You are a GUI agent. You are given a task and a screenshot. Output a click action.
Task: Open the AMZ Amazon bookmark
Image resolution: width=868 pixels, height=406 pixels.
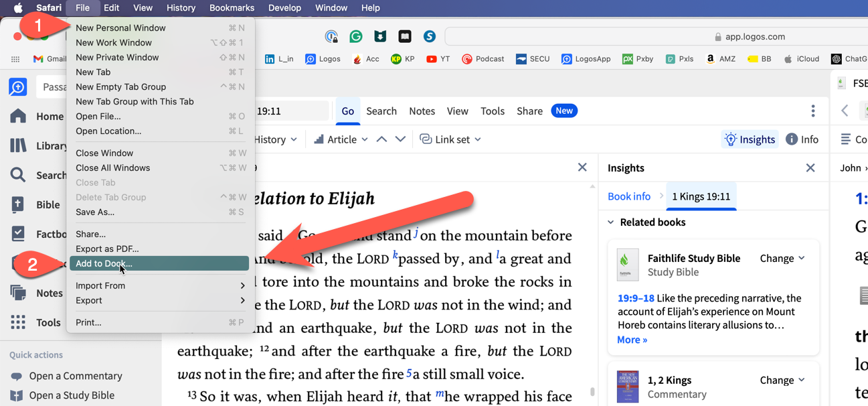point(720,59)
